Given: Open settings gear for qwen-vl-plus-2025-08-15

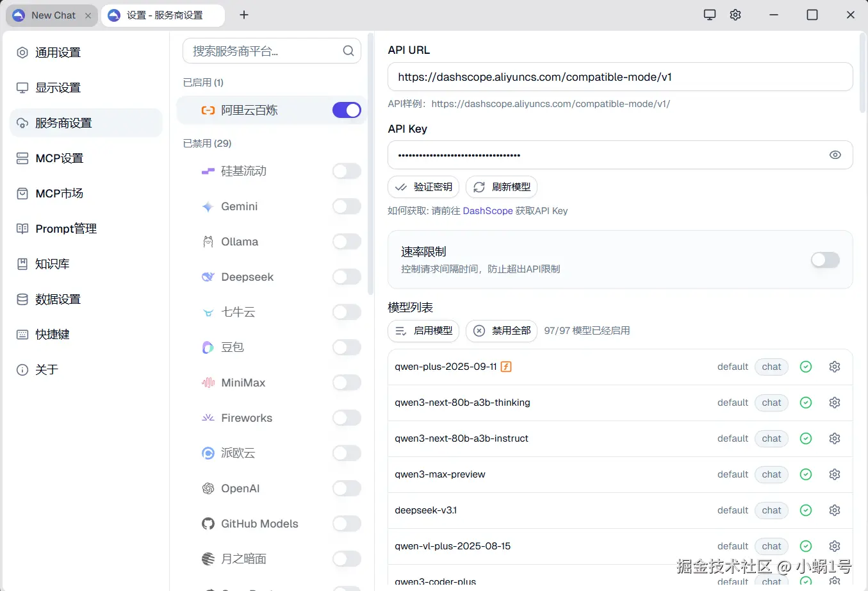Looking at the screenshot, I should [x=835, y=546].
